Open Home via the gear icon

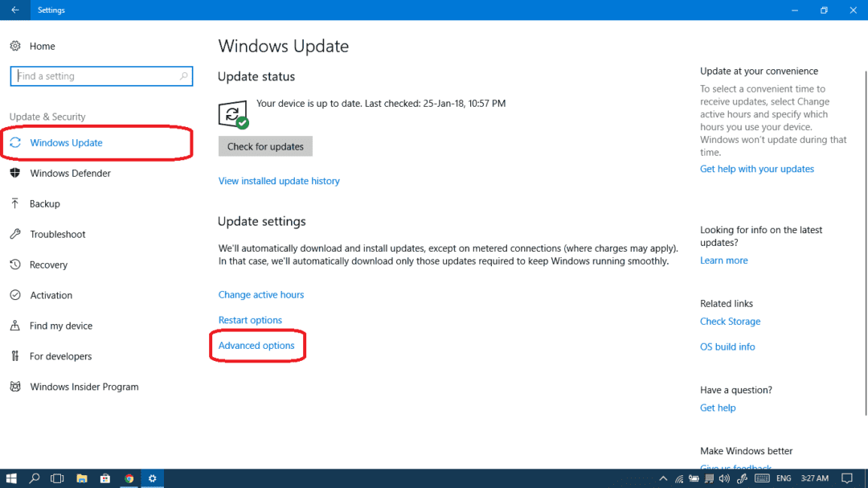(x=15, y=46)
